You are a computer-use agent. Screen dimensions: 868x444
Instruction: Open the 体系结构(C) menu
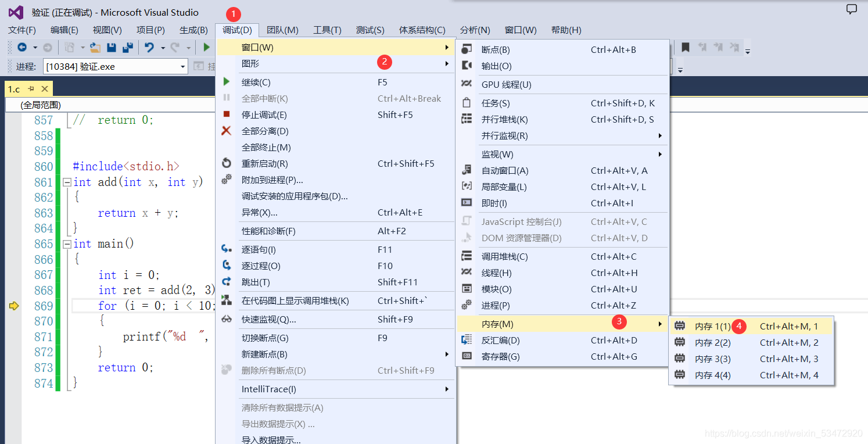coord(422,30)
